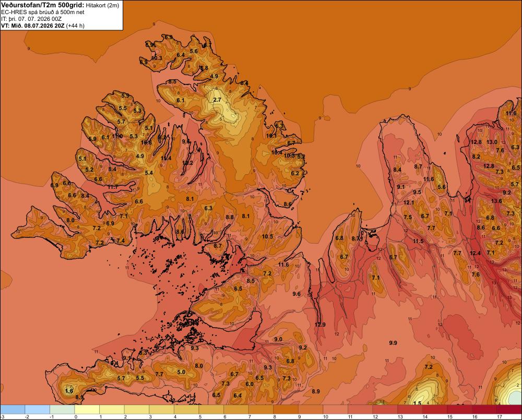Click the 12.1 temperature value on map
This screenshot has width=522, height=420.
point(409,202)
